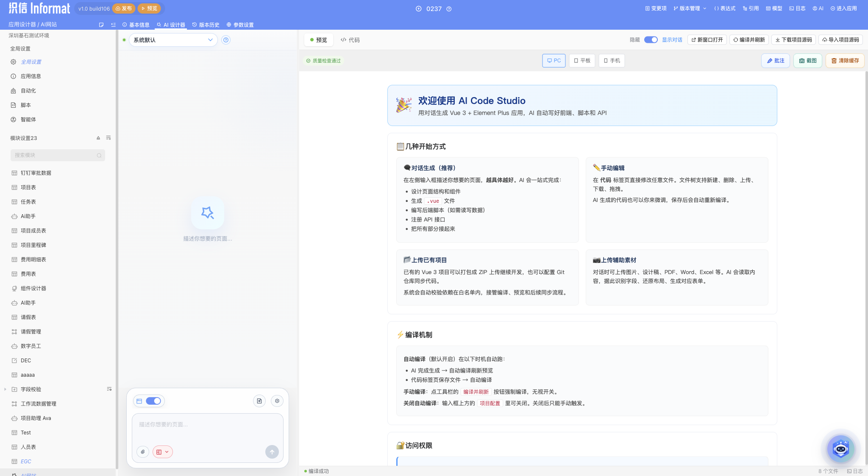Open 智能体 in the sidebar

coord(28,120)
